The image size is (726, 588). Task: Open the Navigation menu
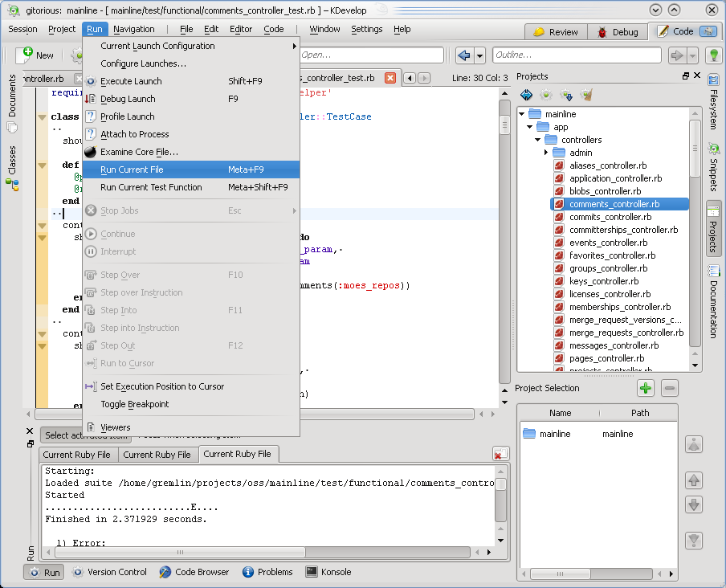(x=134, y=29)
